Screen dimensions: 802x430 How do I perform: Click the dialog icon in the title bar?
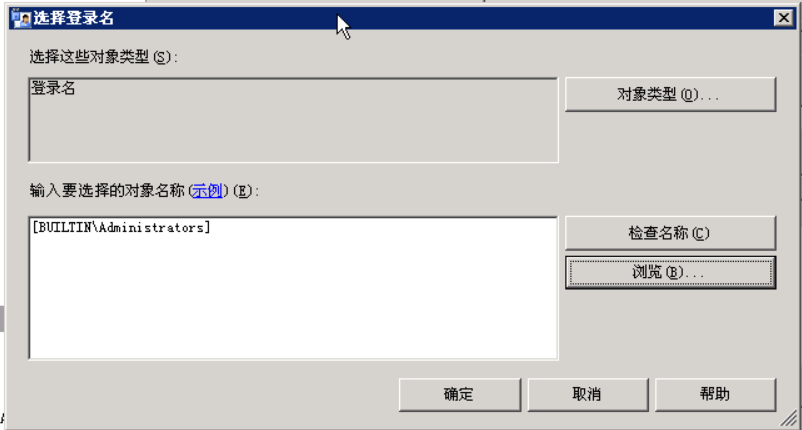[21, 18]
